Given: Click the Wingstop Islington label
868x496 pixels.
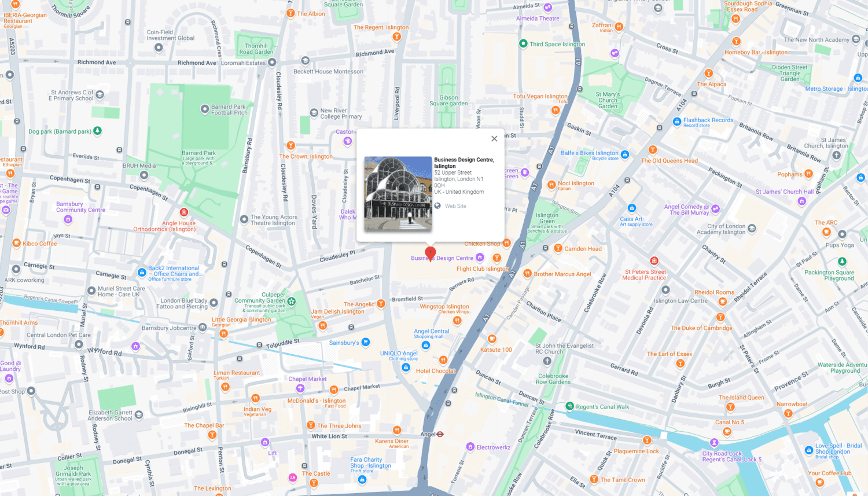Looking at the screenshot, I should 444,307.
